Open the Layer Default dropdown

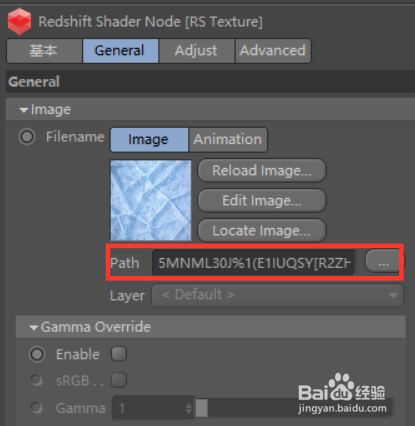(278, 295)
